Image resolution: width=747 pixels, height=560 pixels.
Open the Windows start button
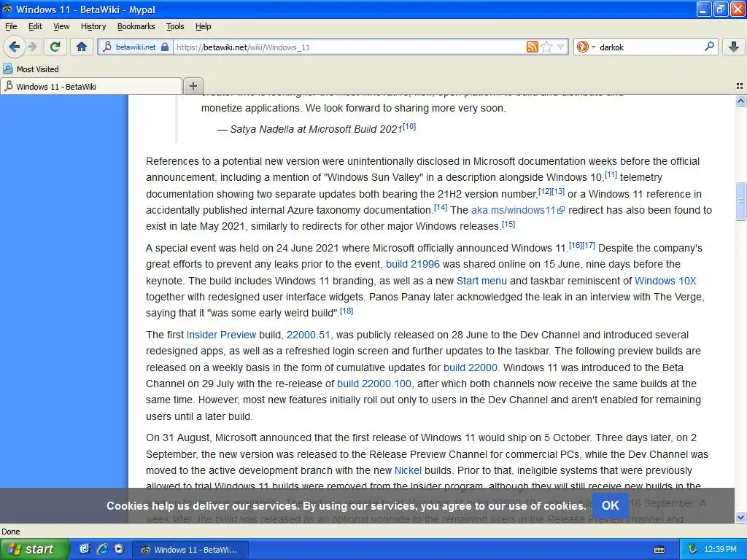34,549
